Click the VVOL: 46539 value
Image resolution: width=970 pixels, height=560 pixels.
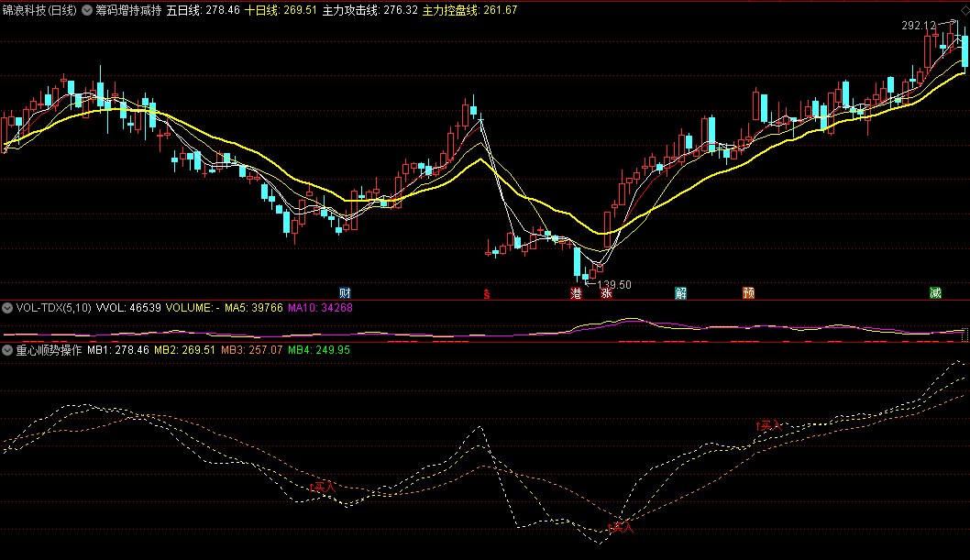click(x=128, y=308)
